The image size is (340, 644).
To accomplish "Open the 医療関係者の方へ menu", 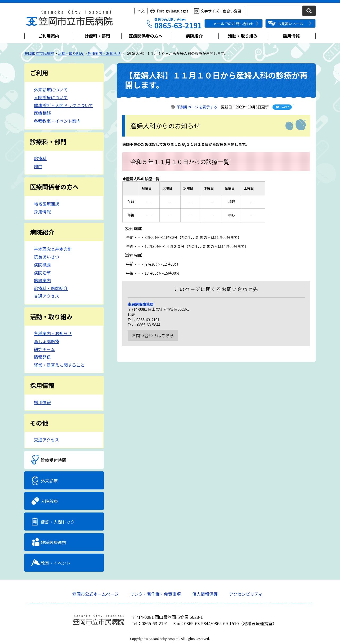I will tap(146, 36).
